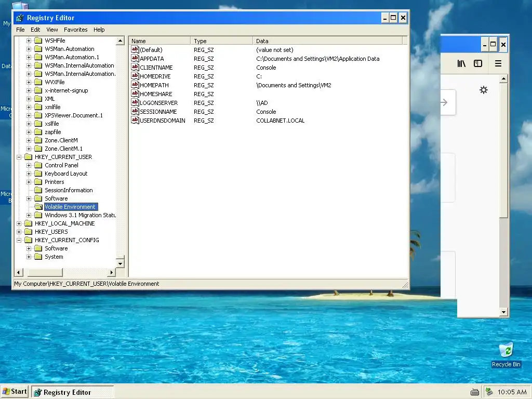This screenshot has width=532, height=399.
Task: Click the Registry Editor taskbar button
Action: (x=73, y=392)
